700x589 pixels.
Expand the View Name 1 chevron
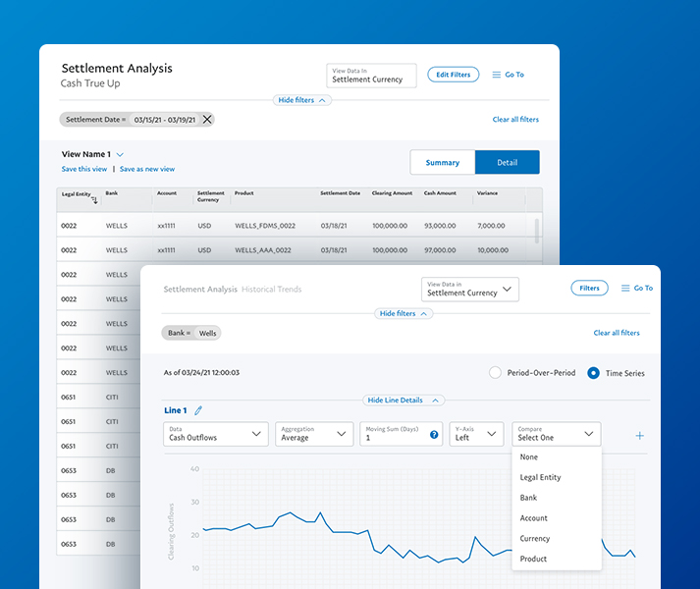point(120,155)
